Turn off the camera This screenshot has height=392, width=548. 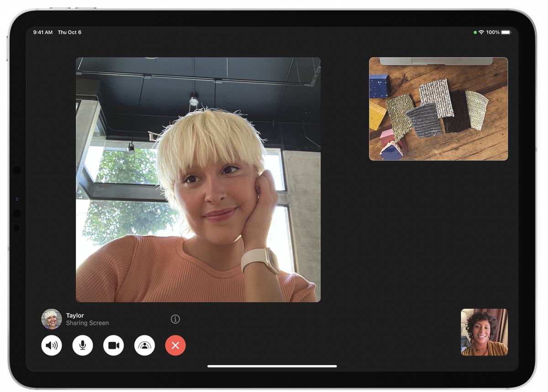(114, 345)
